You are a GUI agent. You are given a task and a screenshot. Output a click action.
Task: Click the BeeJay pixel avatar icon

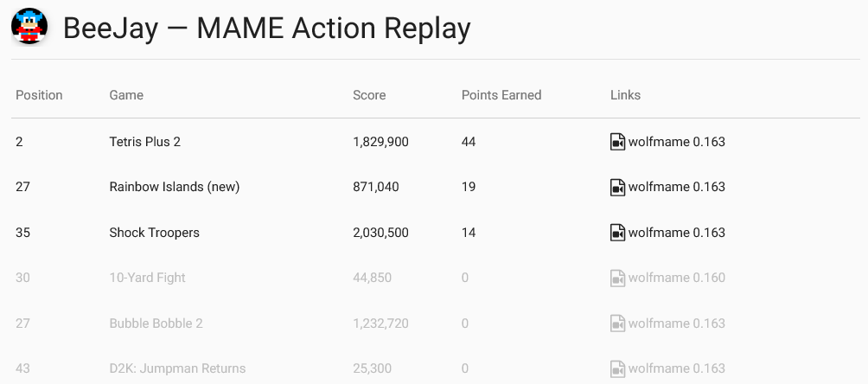(x=29, y=28)
